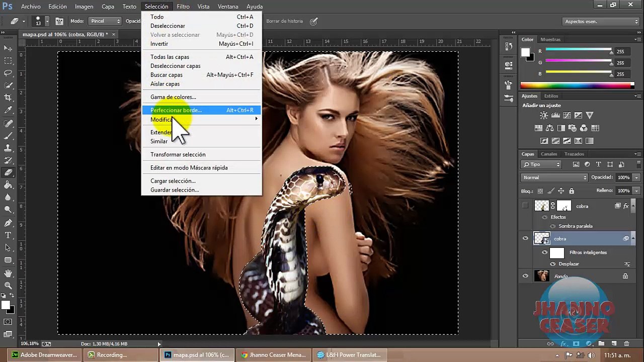
Task: Toggle Filtros inteligentes visibility
Action: click(x=544, y=252)
